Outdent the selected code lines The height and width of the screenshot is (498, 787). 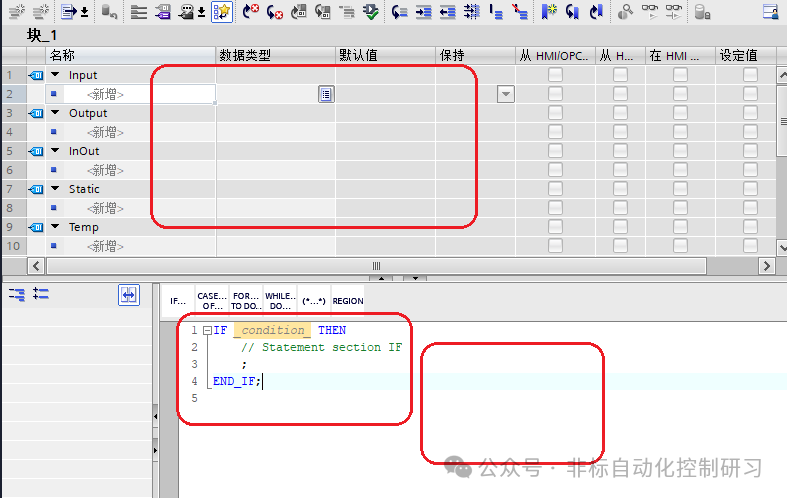[x=448, y=12]
